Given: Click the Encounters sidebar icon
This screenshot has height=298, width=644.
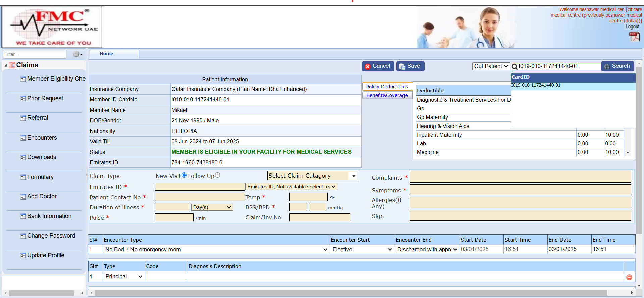Looking at the screenshot, I should 23,138.
